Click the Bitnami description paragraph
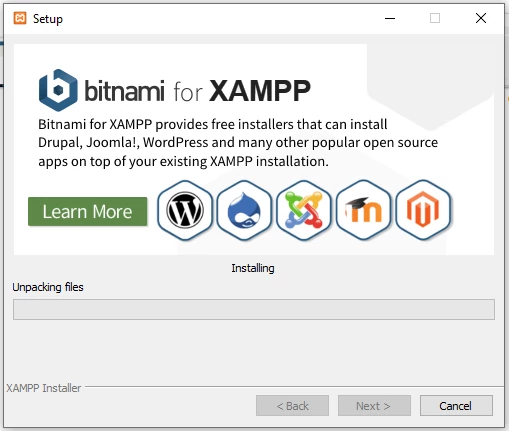Image resolution: width=509 pixels, height=431 pixels. click(x=238, y=143)
